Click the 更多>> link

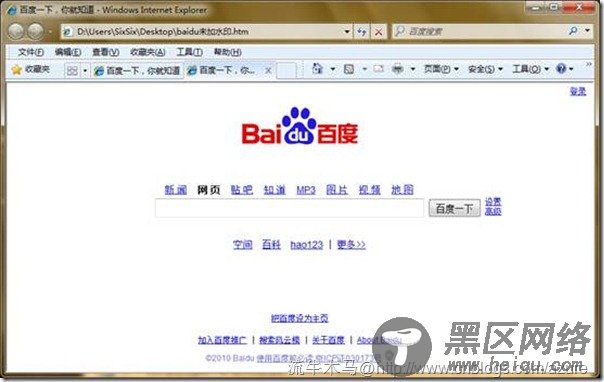351,245
